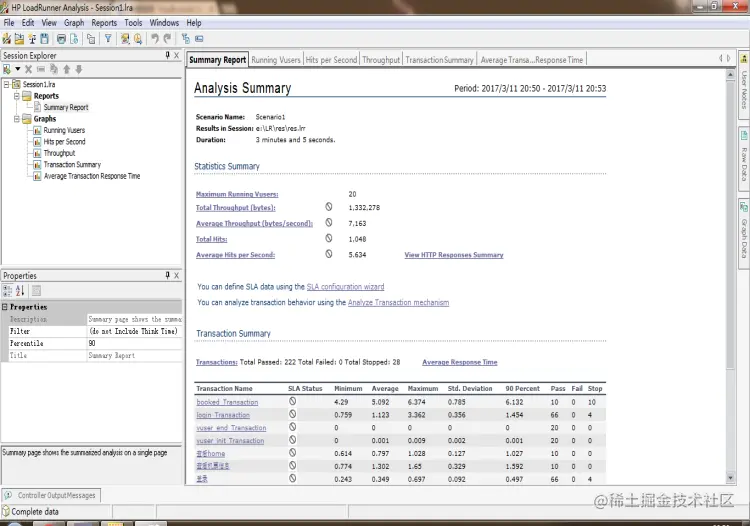
Task: Click the booked_Transaction link in table
Action: (x=227, y=402)
